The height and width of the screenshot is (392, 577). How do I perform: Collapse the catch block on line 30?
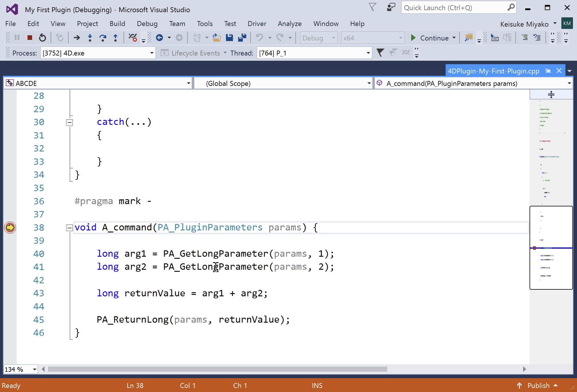[69, 122]
